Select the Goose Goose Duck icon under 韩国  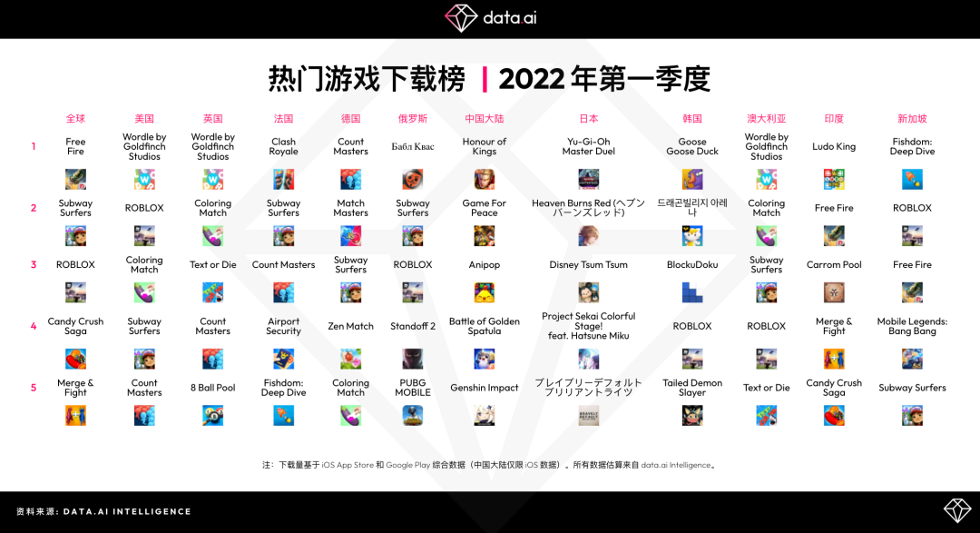point(693,179)
